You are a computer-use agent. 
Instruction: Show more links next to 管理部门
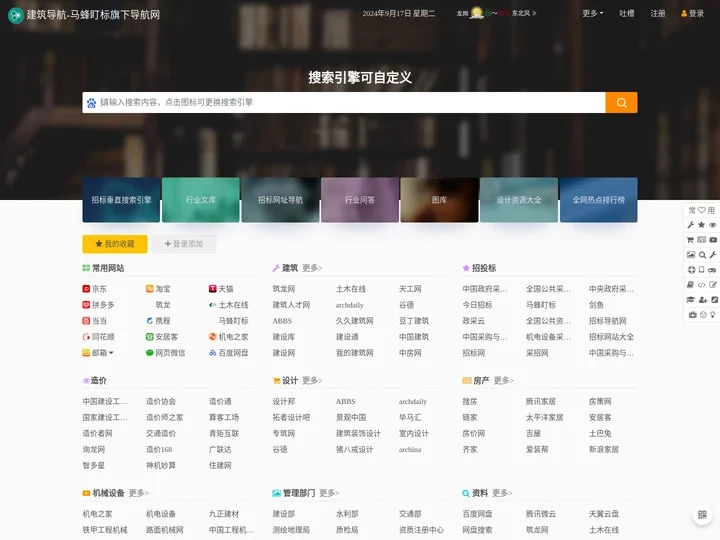coord(329,493)
